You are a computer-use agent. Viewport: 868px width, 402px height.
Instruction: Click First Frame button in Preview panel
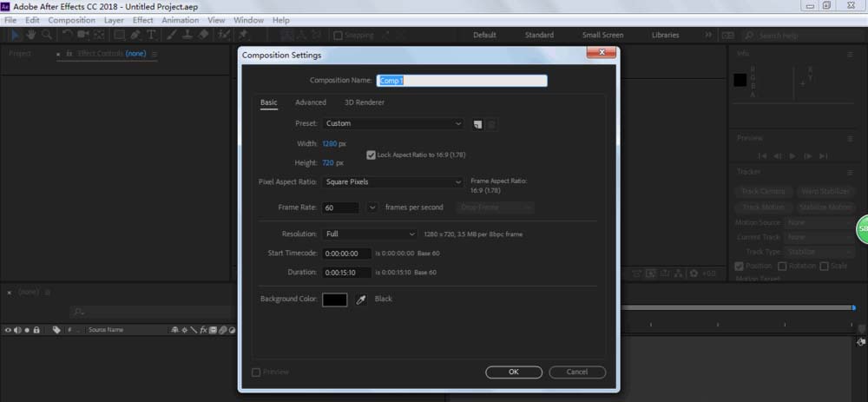tap(762, 156)
